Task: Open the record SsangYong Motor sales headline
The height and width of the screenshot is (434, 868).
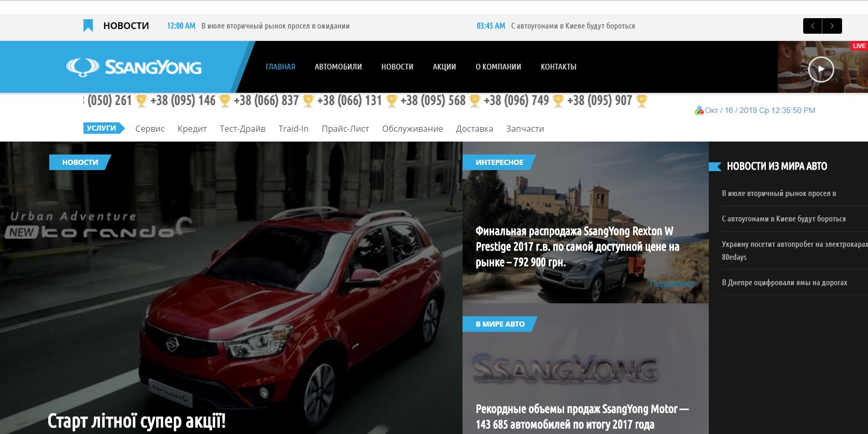Action: pos(582,417)
